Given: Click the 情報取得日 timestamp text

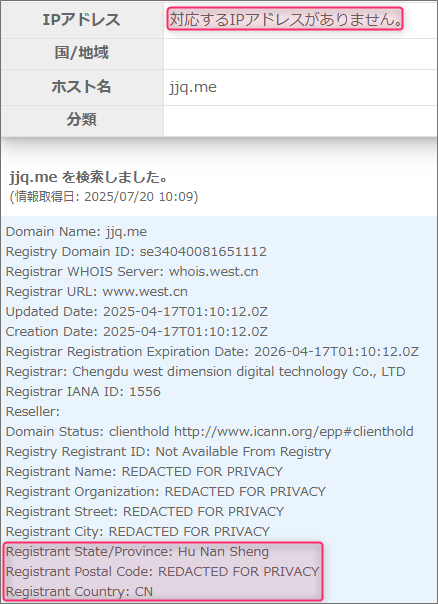Looking at the screenshot, I should [x=104, y=197].
